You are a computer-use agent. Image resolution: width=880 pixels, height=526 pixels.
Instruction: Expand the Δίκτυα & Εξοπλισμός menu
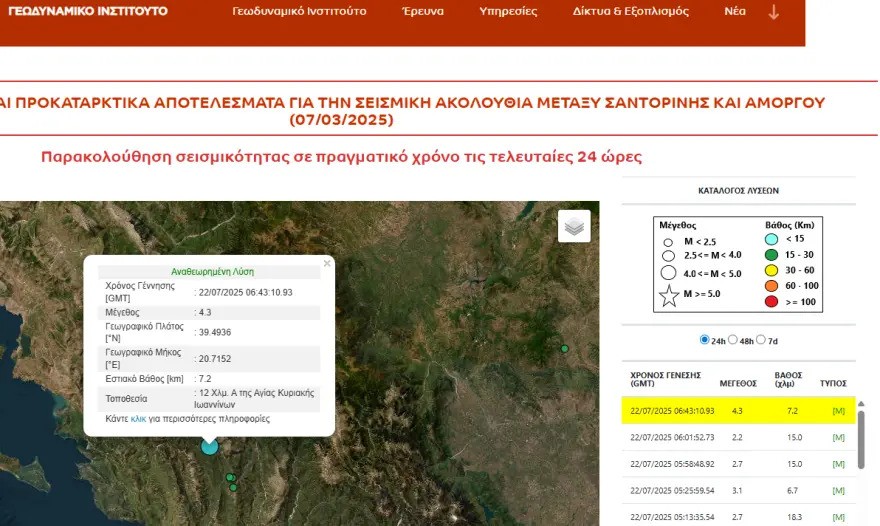[630, 11]
